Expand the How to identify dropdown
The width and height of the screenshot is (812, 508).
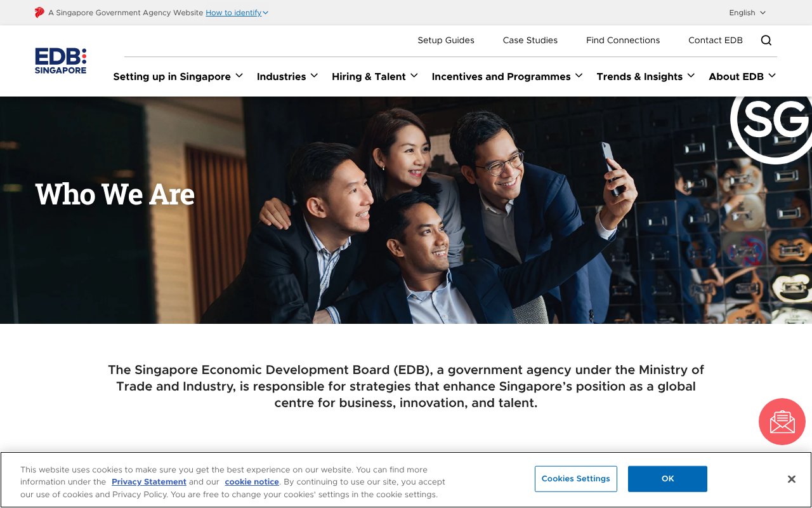coord(237,13)
